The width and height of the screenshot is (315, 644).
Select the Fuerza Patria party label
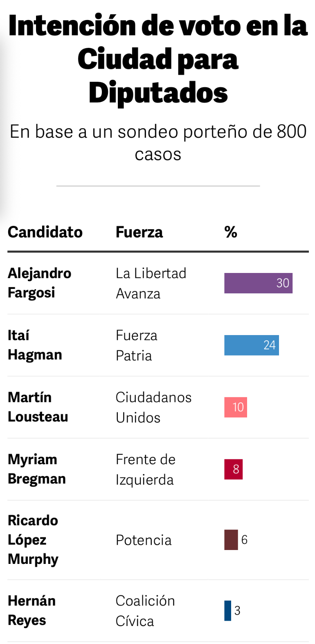coord(136,345)
